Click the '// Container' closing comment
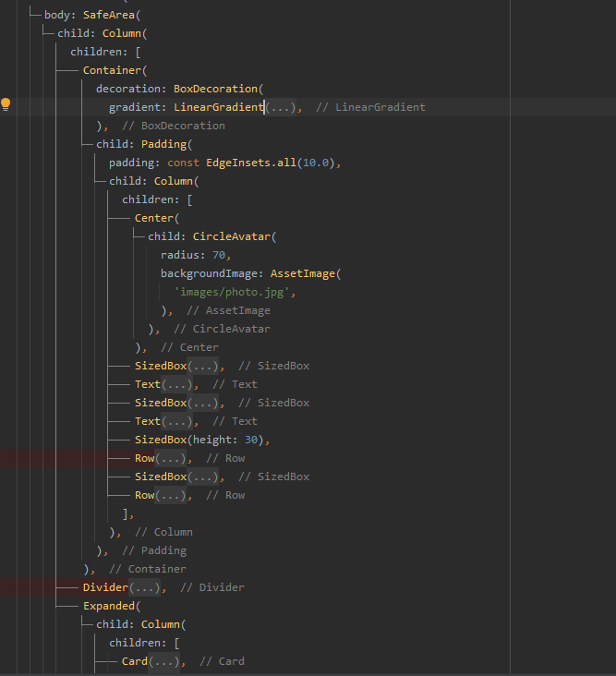The width and height of the screenshot is (616, 676). coord(148,569)
